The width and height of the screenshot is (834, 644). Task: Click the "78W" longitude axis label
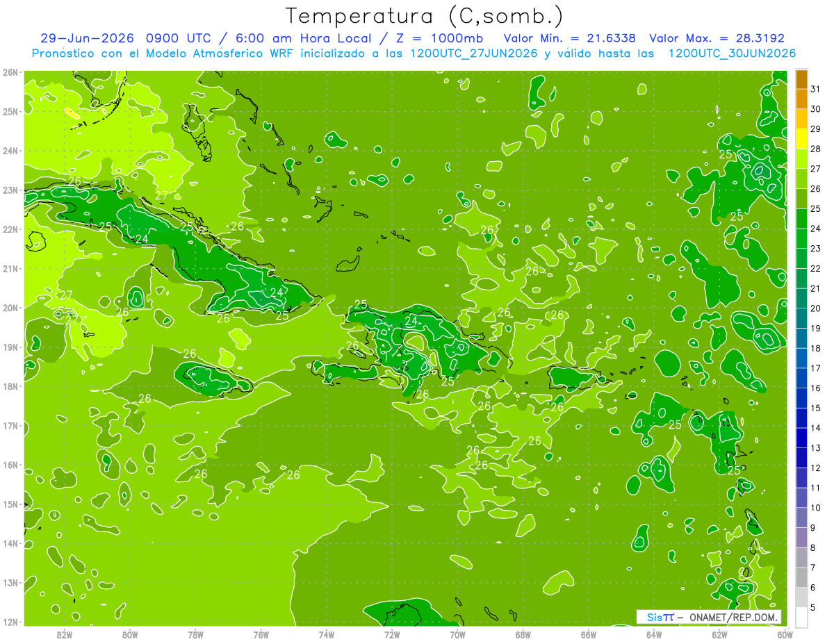tap(195, 634)
